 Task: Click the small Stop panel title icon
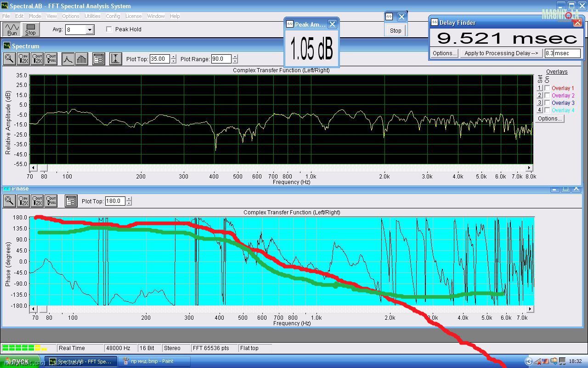[x=389, y=17]
